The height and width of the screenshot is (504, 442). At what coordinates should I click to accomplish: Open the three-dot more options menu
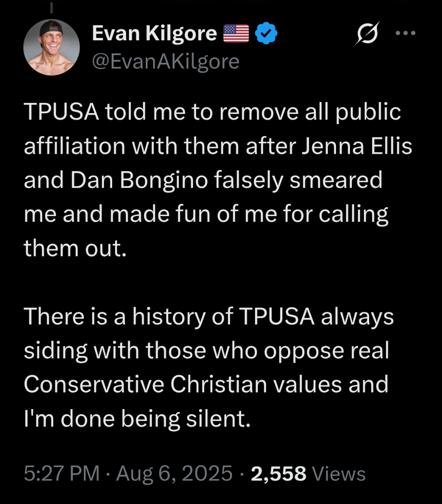click(405, 34)
